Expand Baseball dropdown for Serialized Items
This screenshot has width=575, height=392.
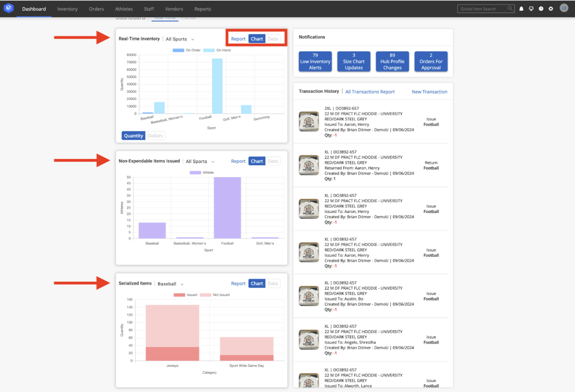click(x=170, y=284)
